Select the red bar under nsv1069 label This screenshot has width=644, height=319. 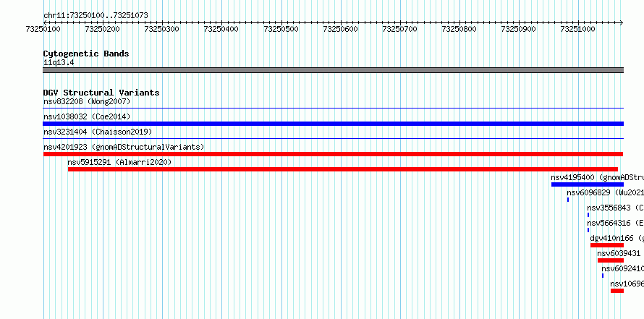point(617,291)
